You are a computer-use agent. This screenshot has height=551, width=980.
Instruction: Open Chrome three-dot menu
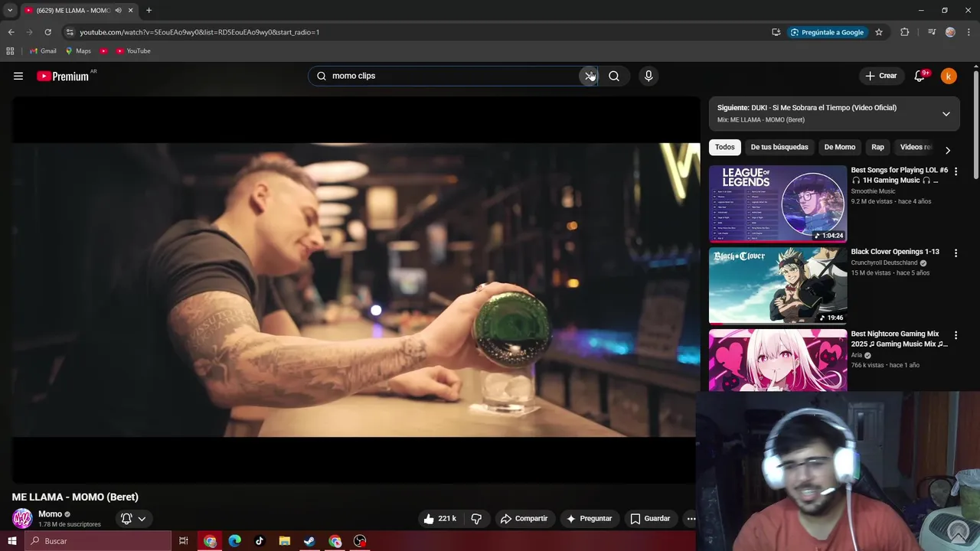click(x=969, y=32)
